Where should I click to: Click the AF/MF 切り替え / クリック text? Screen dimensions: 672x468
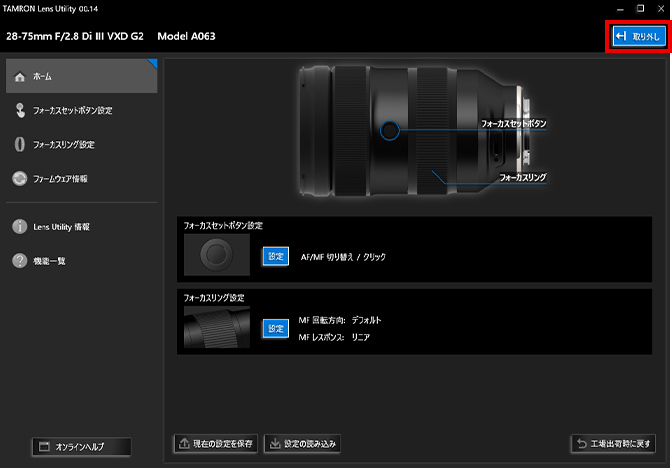click(x=343, y=257)
